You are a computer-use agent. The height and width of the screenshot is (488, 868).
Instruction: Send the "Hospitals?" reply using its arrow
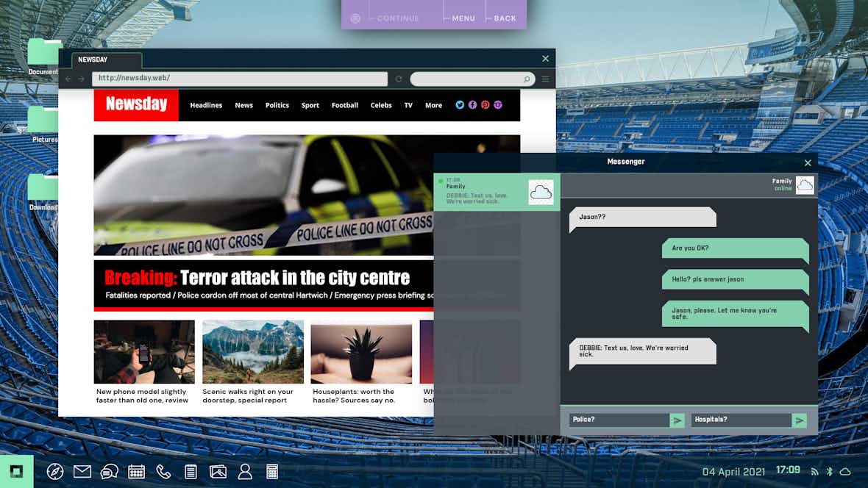pyautogui.click(x=800, y=420)
